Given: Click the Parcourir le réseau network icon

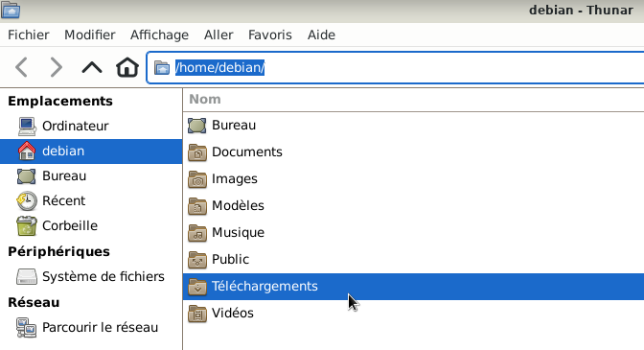Looking at the screenshot, I should click(27, 328).
